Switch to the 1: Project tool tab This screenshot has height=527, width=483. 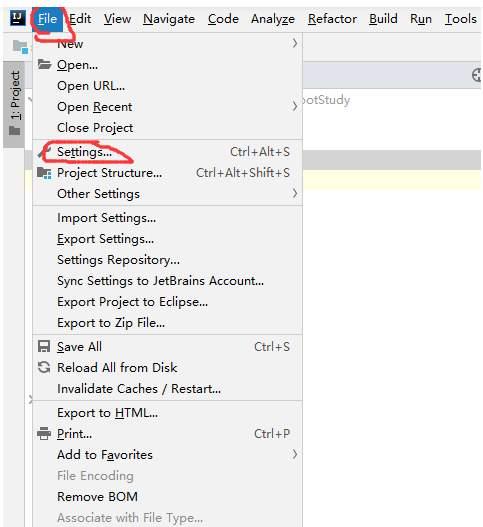click(15, 96)
